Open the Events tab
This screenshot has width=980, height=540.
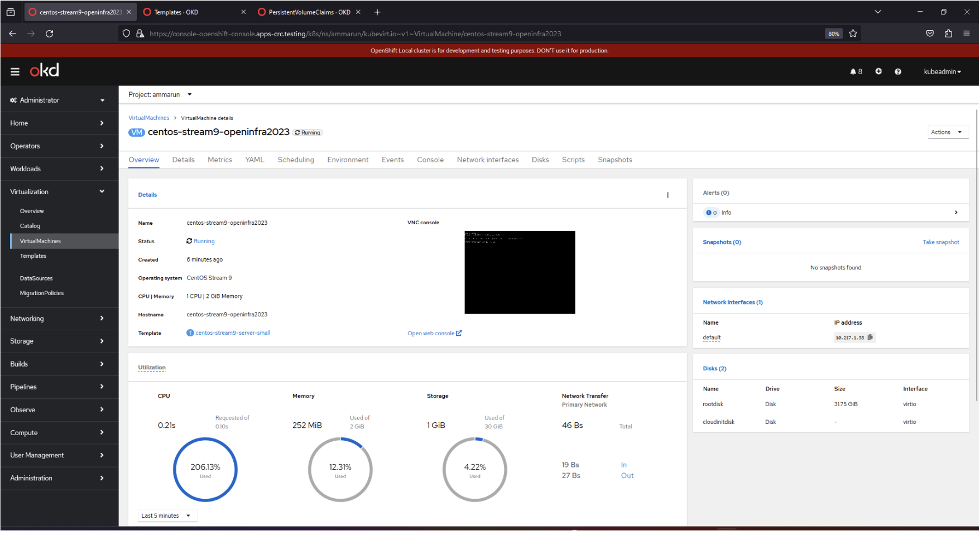[393, 160]
